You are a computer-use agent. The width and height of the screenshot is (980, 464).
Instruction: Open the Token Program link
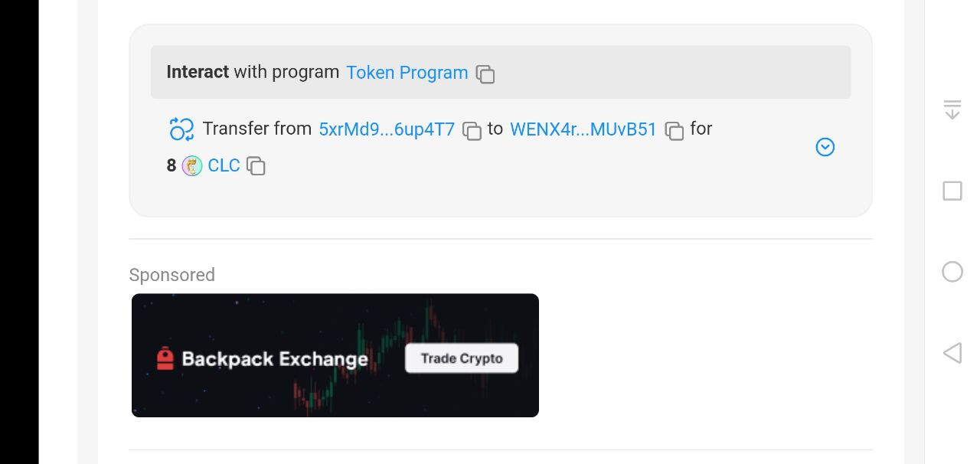[x=407, y=73]
